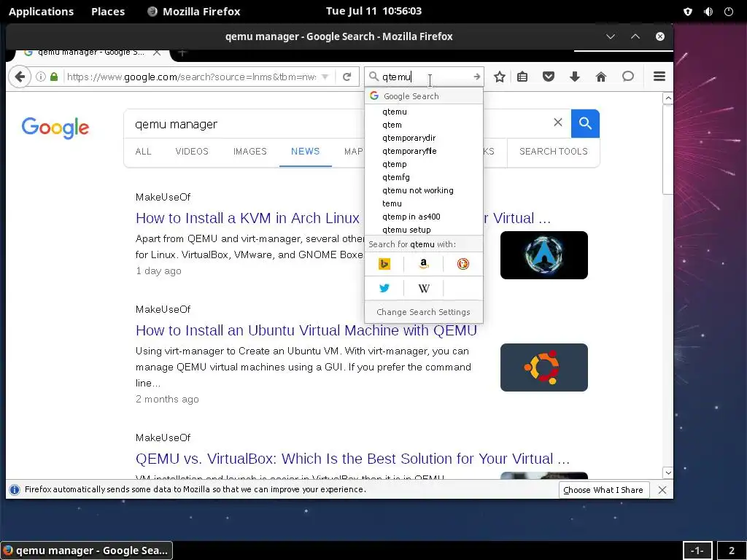Choose the 'qtemporarydir' suggestion
Viewport: 747px width, 560px height.
(424, 138)
